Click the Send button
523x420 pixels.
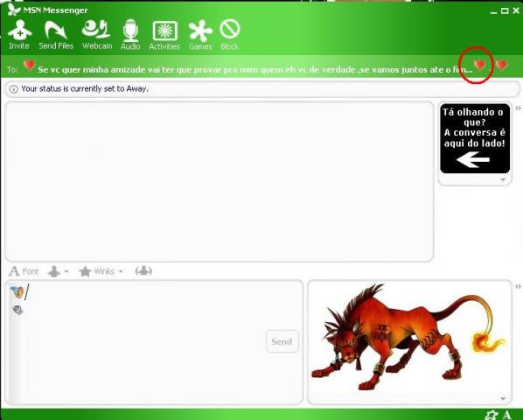[x=282, y=341]
